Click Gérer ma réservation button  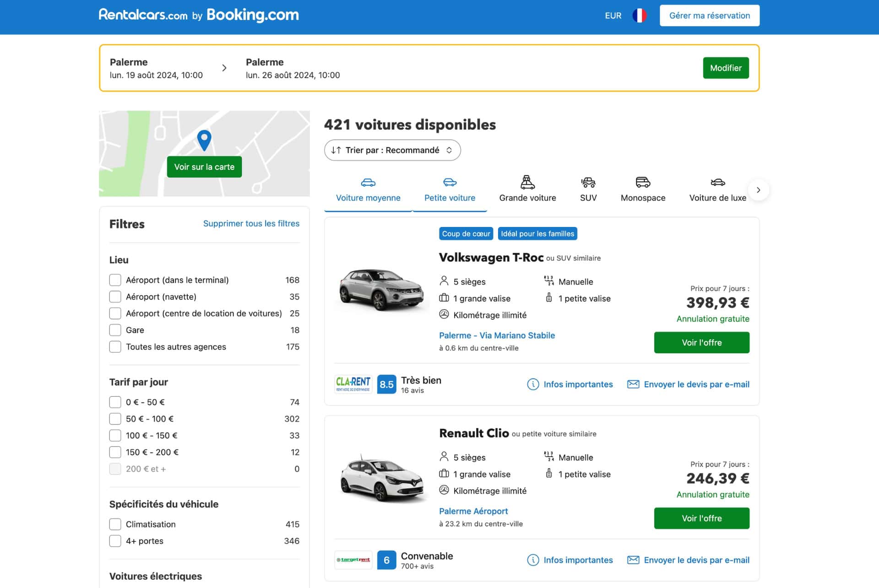click(x=709, y=16)
